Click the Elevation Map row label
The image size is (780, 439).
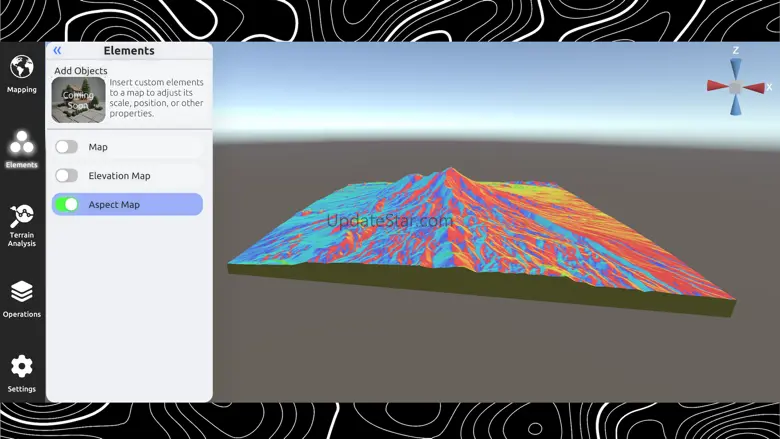tap(119, 176)
